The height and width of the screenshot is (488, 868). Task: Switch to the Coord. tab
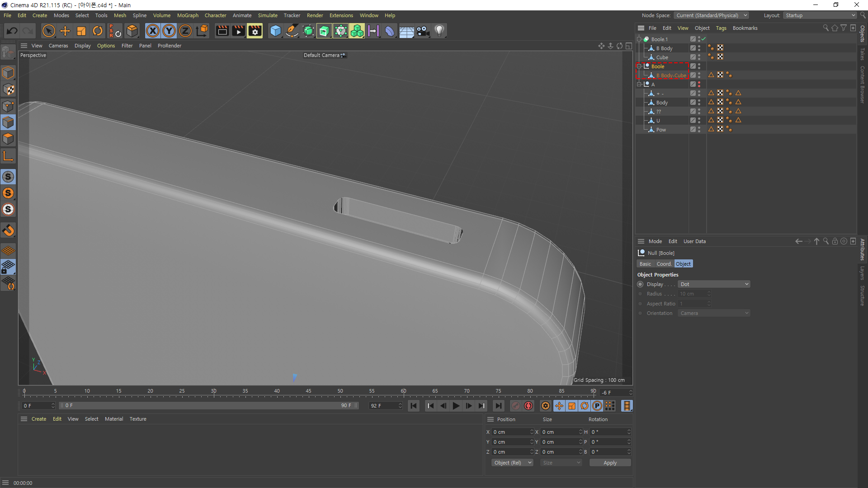[x=664, y=264]
